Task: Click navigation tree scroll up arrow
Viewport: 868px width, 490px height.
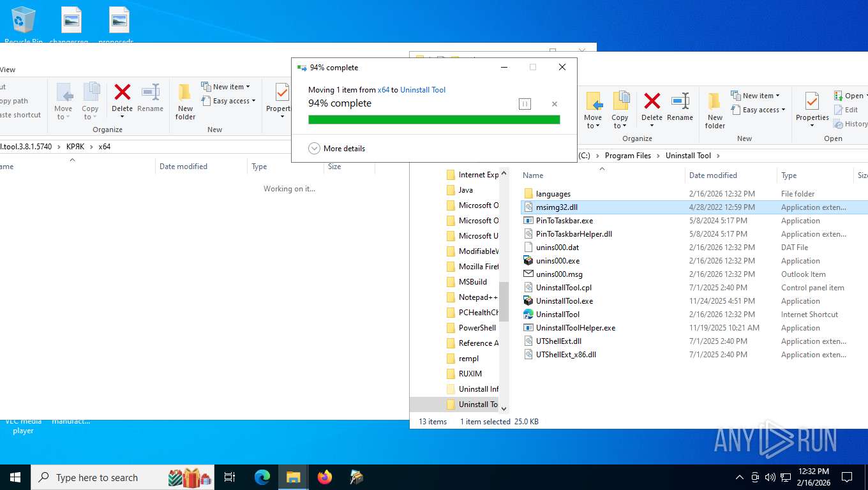Action: [504, 173]
